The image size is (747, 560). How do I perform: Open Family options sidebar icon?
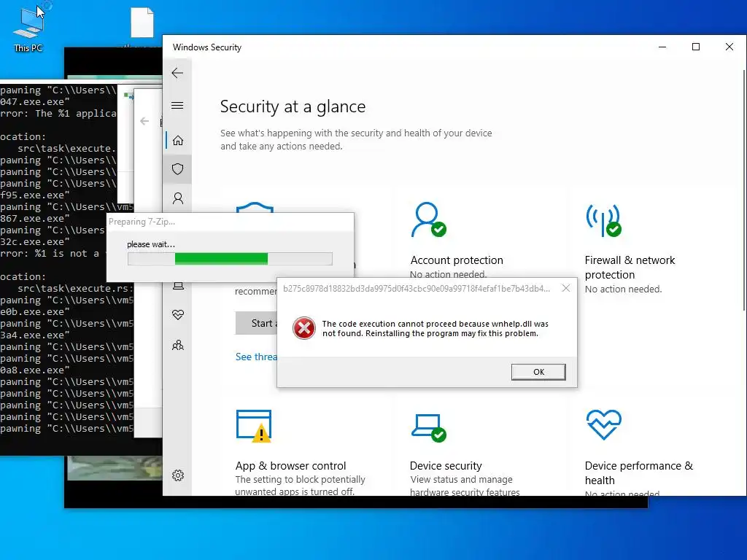178,345
